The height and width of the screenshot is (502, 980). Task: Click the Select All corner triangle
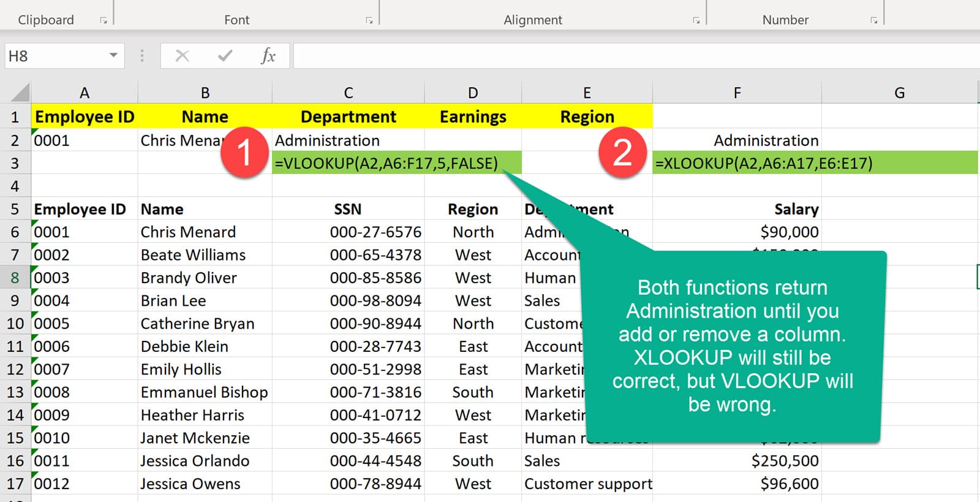point(20,93)
